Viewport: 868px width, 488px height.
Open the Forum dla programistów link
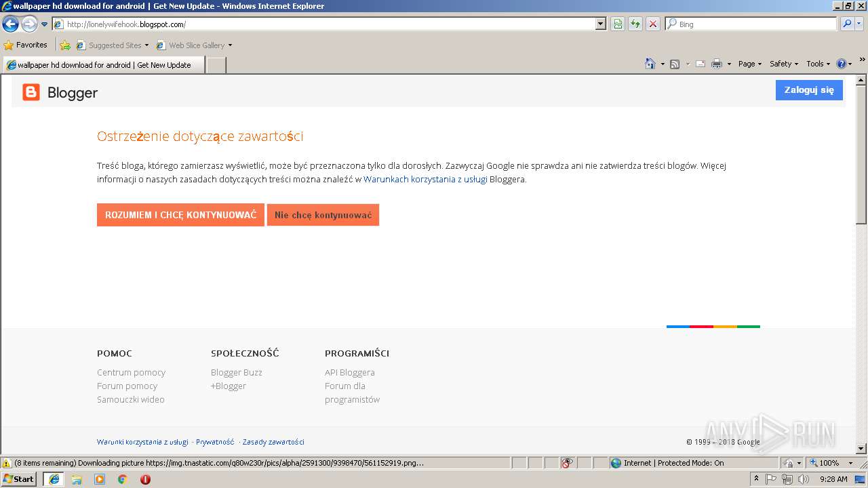(x=352, y=393)
